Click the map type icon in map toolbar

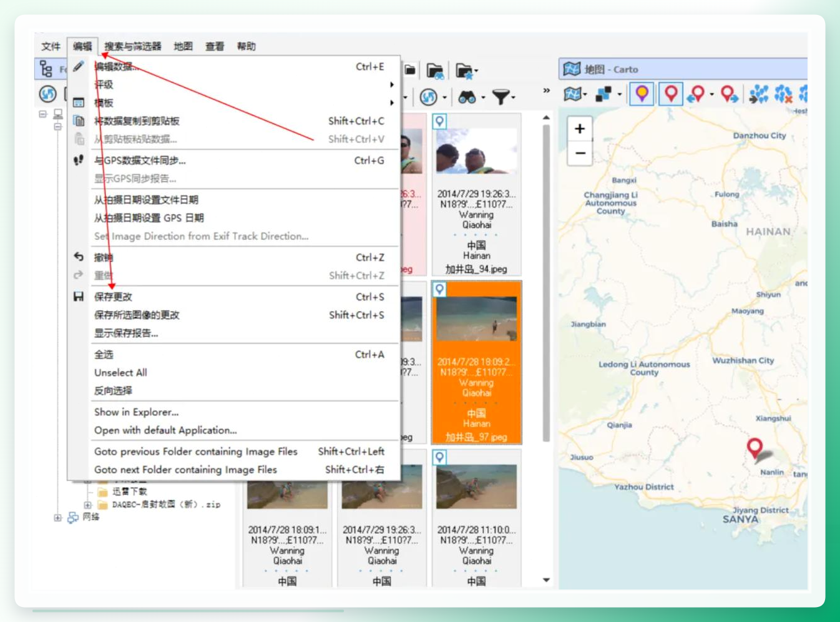coord(572,94)
